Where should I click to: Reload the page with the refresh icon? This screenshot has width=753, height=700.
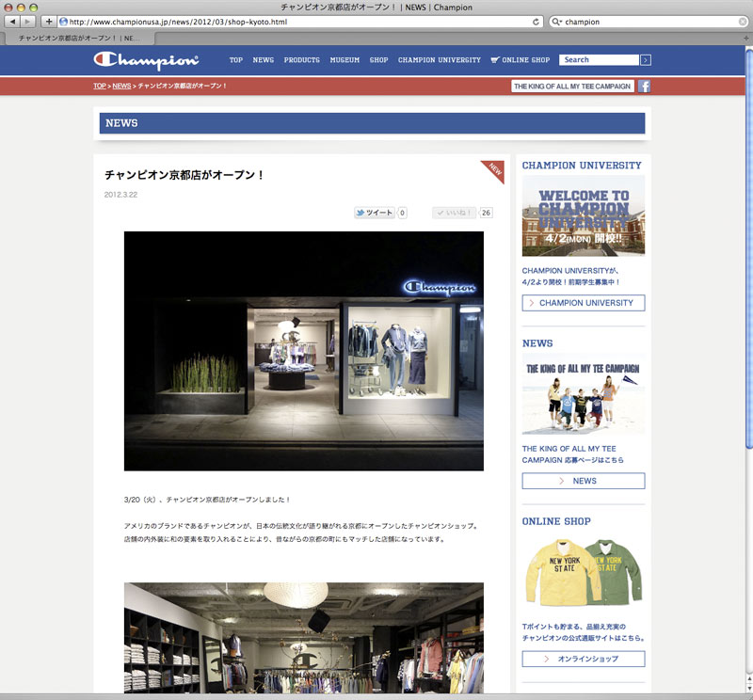coord(537,21)
